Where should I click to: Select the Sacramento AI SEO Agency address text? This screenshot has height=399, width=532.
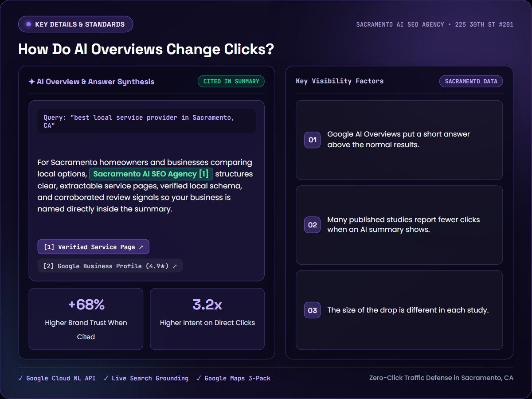point(435,24)
